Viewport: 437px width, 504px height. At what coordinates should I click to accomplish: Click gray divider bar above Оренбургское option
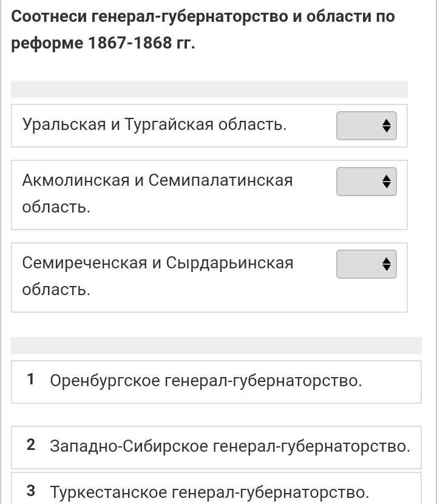215,346
